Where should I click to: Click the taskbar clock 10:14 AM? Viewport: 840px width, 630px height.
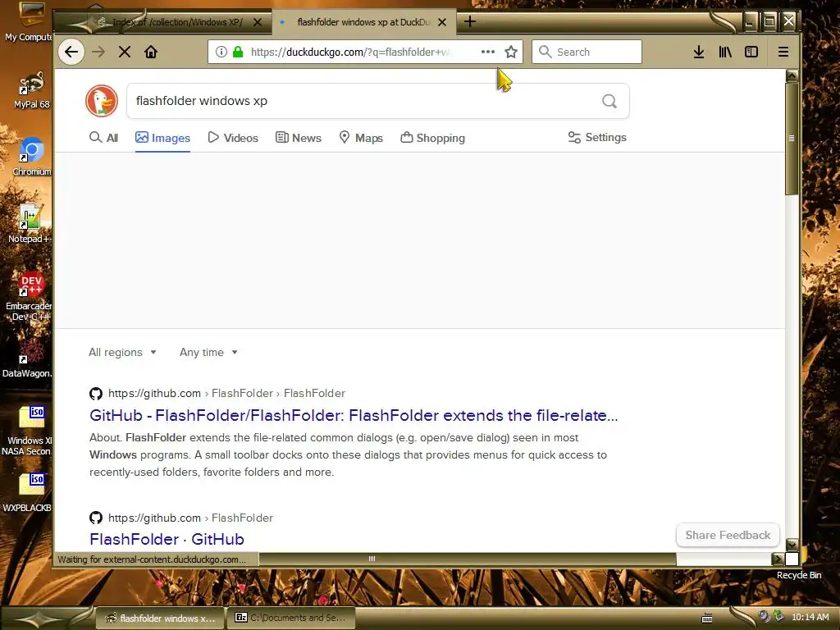pos(810,617)
